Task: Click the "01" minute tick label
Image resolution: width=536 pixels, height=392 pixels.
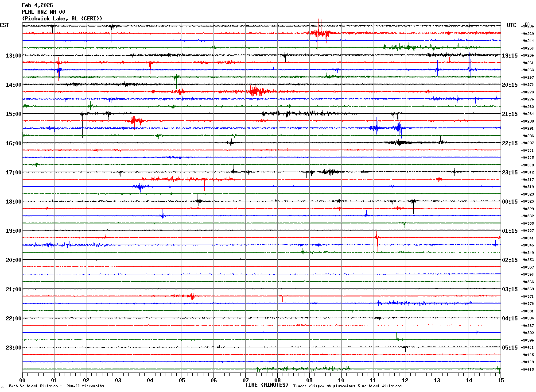Action: pos(54,380)
